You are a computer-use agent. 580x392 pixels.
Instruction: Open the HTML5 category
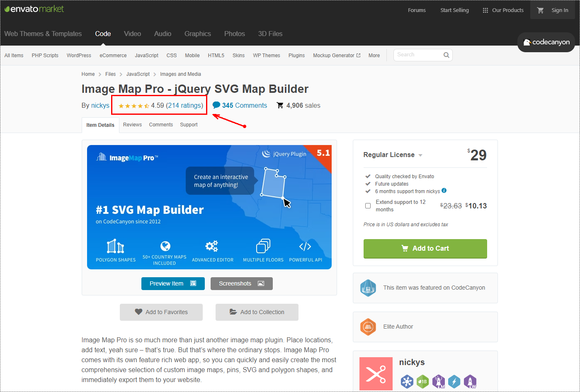[216, 56]
